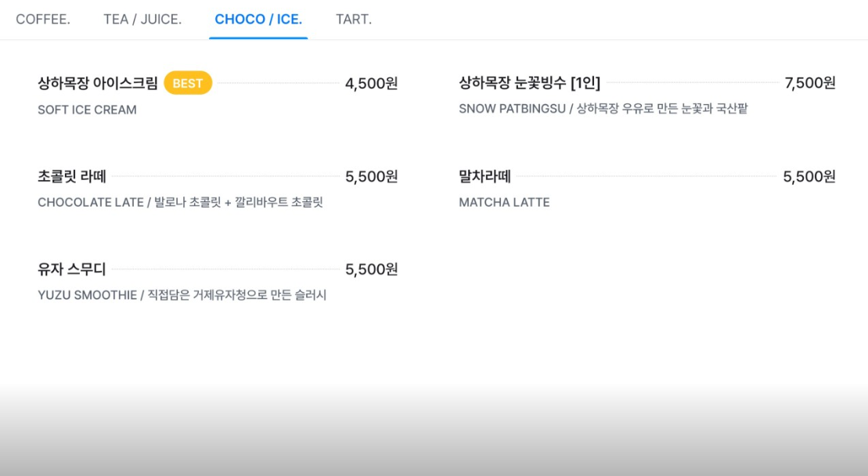Image resolution: width=868 pixels, height=476 pixels.
Task: Open the TART. tab
Action: point(354,20)
